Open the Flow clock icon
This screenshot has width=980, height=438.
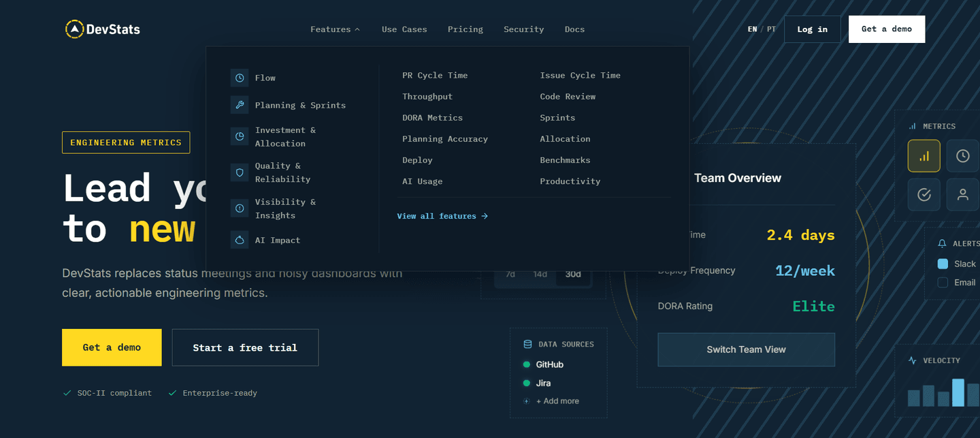pyautogui.click(x=240, y=78)
